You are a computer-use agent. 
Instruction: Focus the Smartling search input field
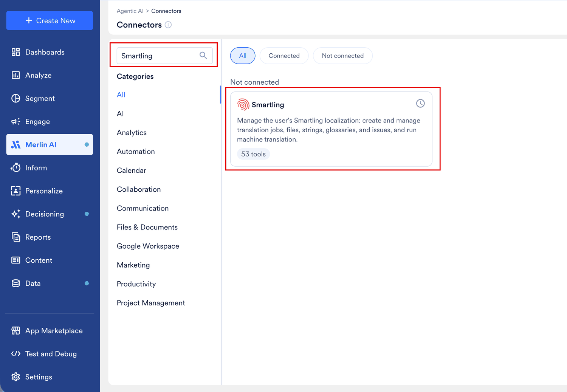(x=164, y=56)
